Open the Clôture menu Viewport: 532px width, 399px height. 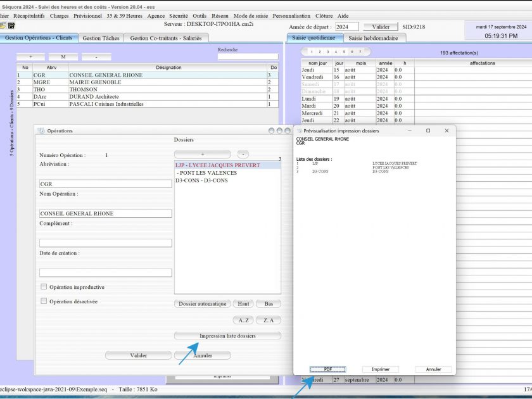pos(324,16)
